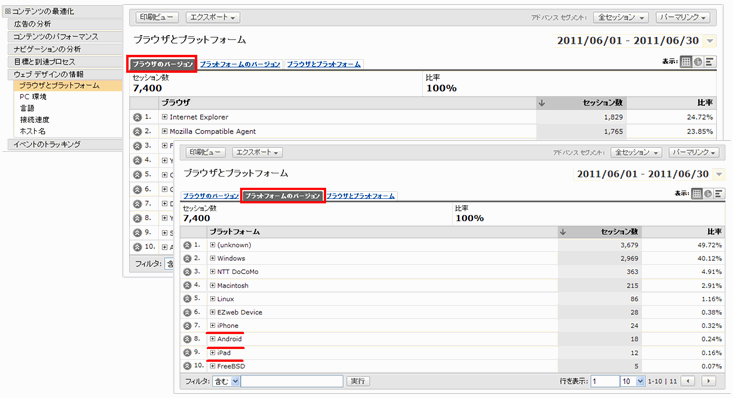The image size is (733, 398).
Task: Open 全セッション segment dropdown in back report
Action: coord(621,17)
